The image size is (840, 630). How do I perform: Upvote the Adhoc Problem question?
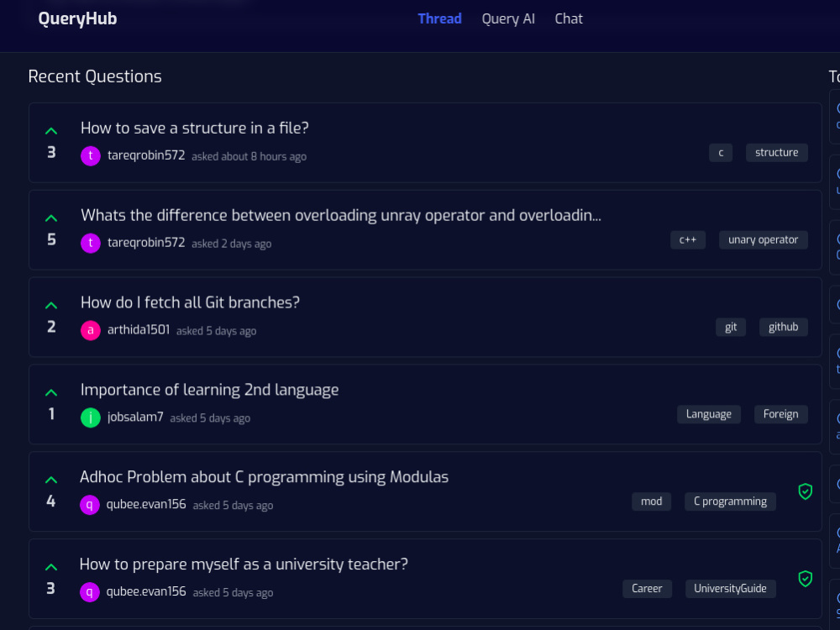[x=51, y=480]
